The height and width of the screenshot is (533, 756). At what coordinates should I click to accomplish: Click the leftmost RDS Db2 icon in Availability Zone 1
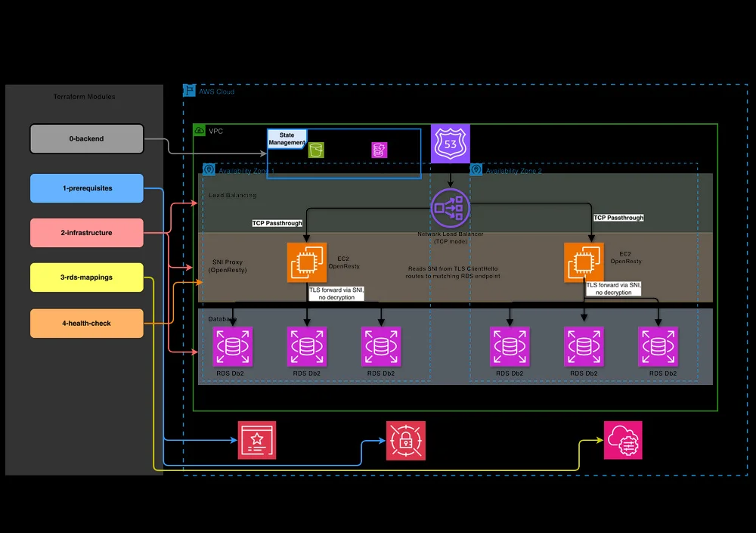(233, 346)
